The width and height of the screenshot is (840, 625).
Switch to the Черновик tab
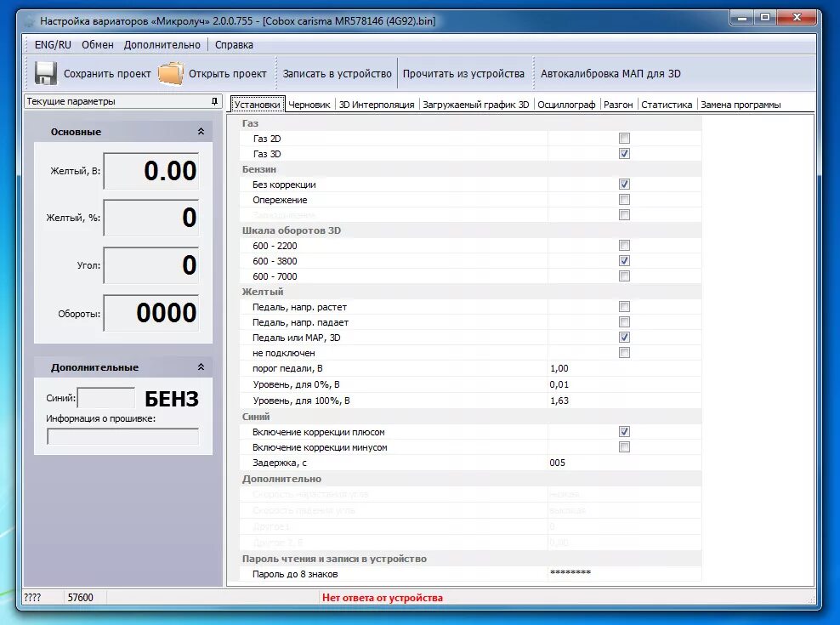point(309,105)
